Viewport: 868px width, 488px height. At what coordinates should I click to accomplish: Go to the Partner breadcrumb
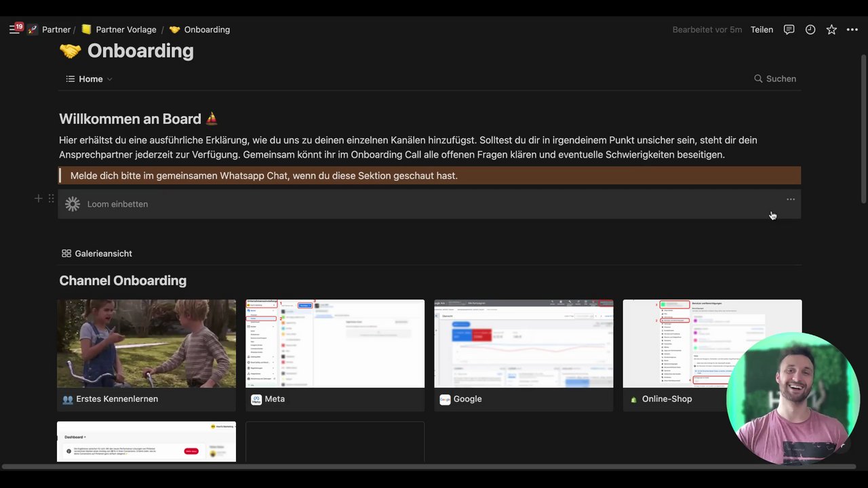(56, 30)
